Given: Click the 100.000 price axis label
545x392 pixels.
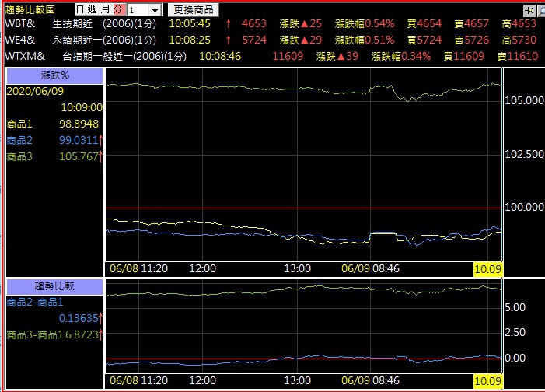Looking at the screenshot, I should click(x=524, y=208).
